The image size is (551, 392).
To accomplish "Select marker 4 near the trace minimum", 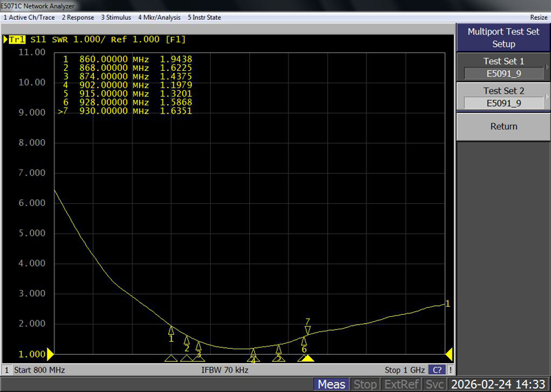I will coord(253,353).
